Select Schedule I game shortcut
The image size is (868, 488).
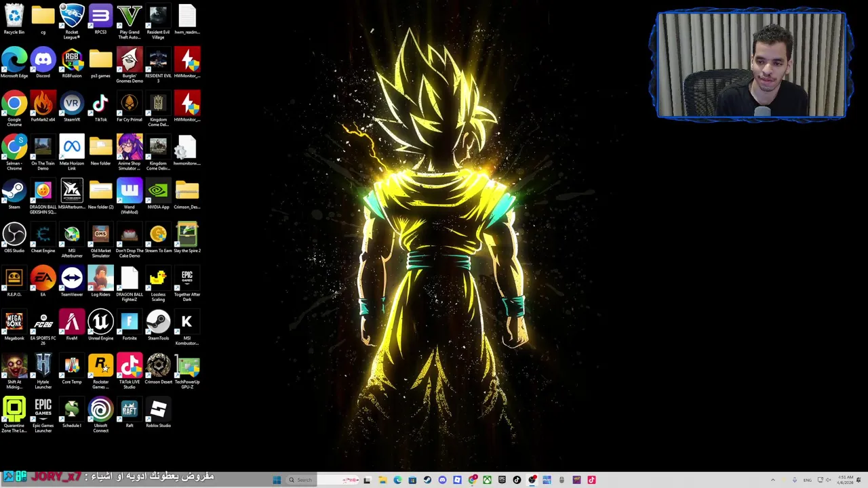pos(72,413)
